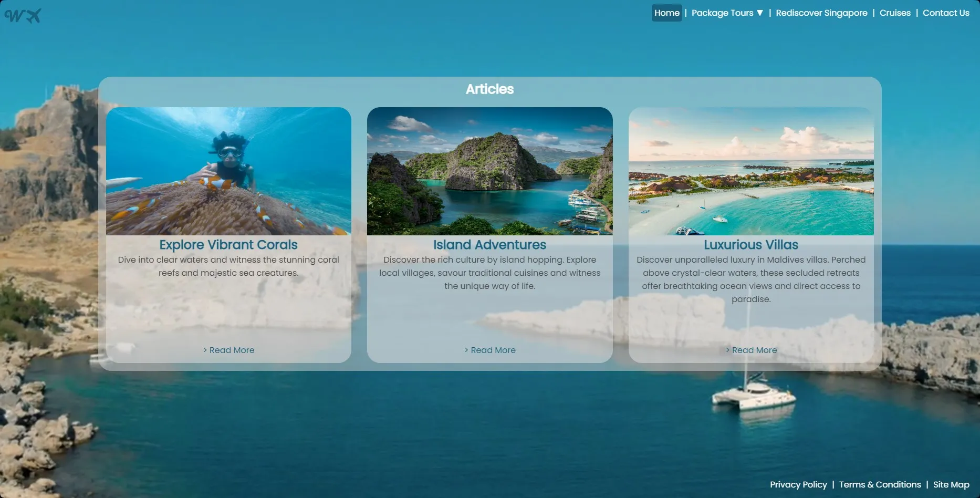Click the airplane logo icon
The image size is (980, 498).
coord(23,16)
